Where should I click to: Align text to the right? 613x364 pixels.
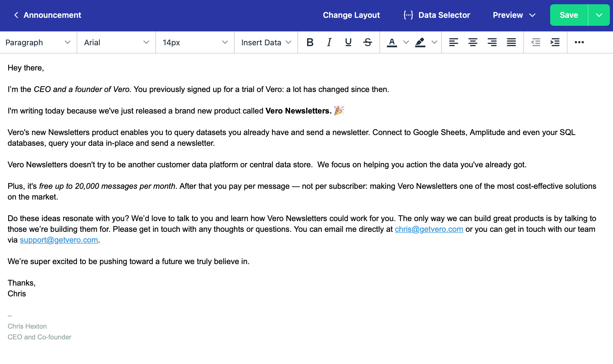pos(492,42)
